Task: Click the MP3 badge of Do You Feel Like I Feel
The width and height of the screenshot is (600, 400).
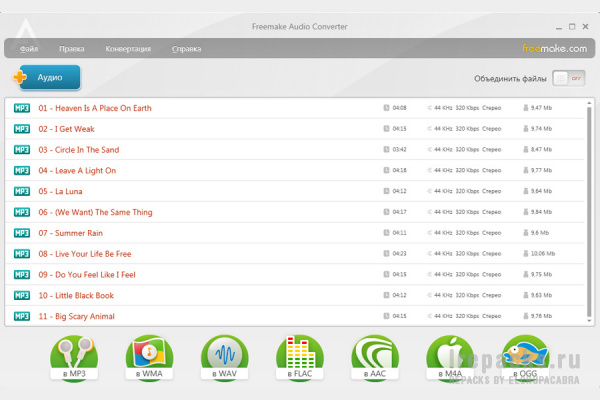Action: tap(22, 274)
